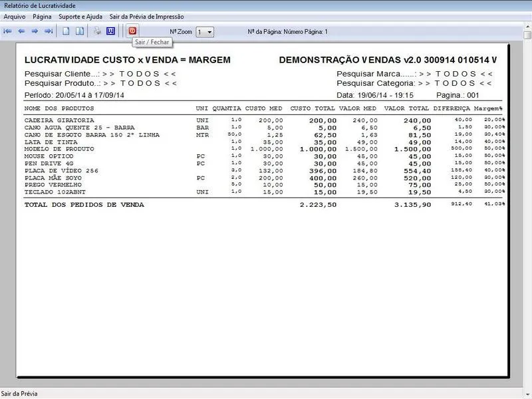Open the Página menu
The height and width of the screenshot is (399, 532).
click(42, 16)
